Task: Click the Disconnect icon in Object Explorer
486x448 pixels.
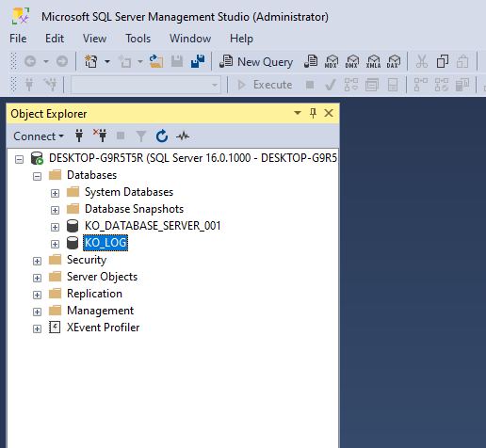Action: (100, 136)
